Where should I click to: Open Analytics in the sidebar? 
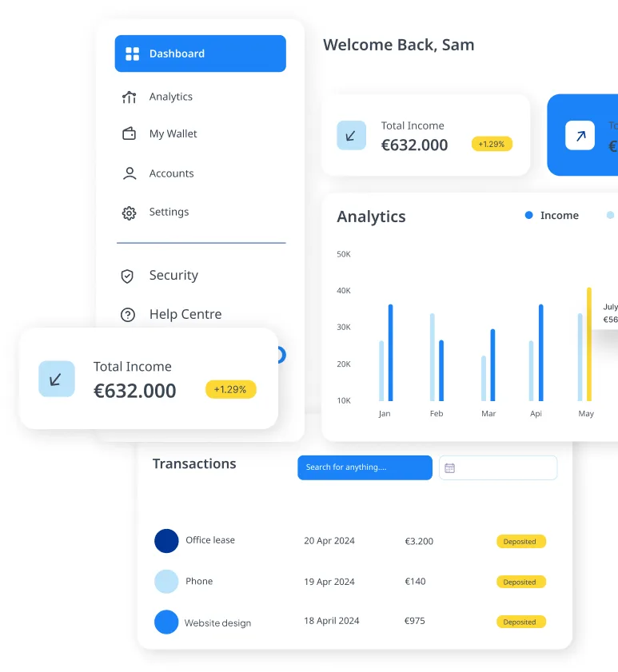click(x=171, y=97)
